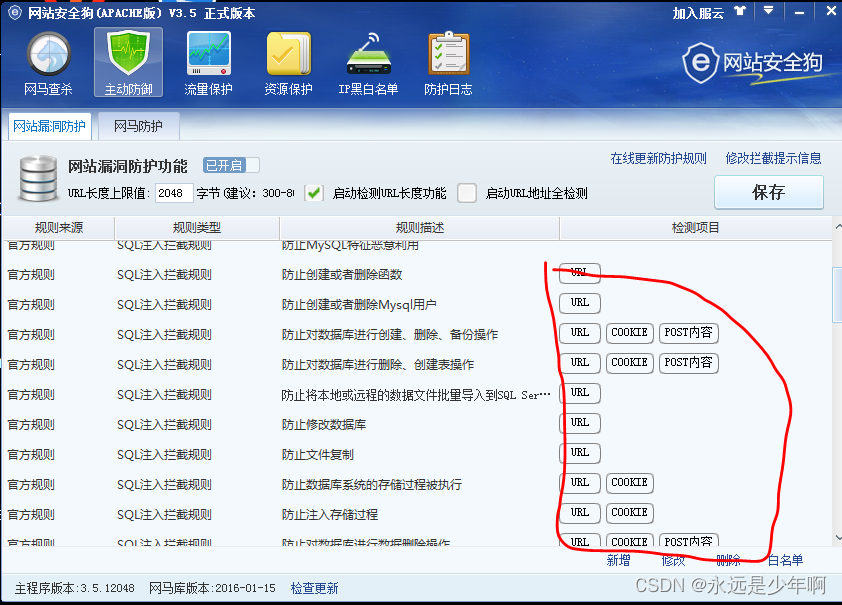Toggle POST内容 for 创建、删除、备份操作 rule
The height and width of the screenshot is (605, 842).
coord(688,333)
